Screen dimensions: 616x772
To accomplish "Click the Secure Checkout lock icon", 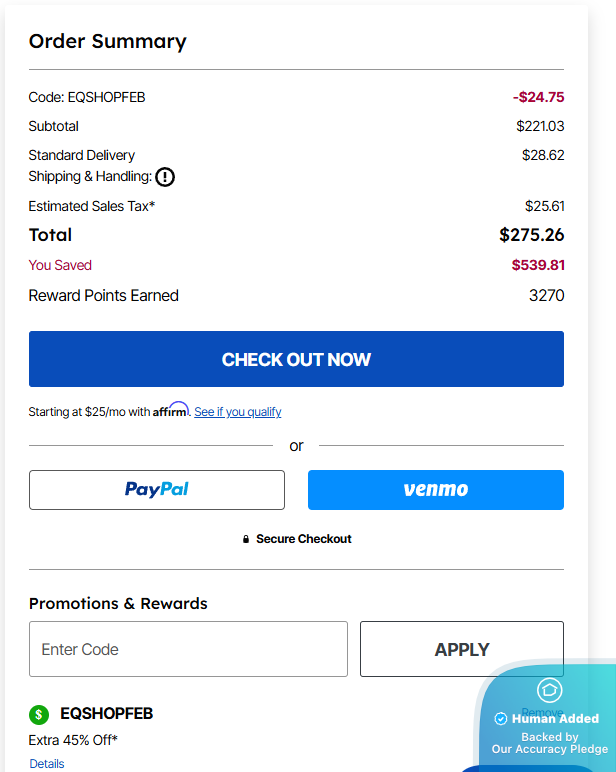I will click(246, 539).
